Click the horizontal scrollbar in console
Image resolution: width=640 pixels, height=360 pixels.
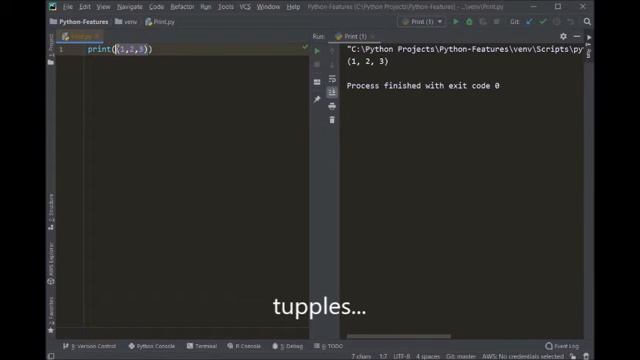pyautogui.click(x=399, y=336)
